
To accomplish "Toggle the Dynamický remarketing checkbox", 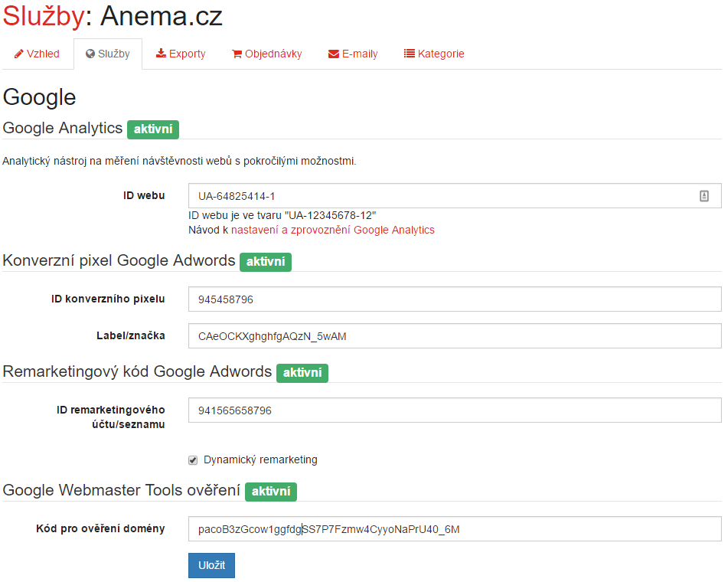I will tap(193, 460).
